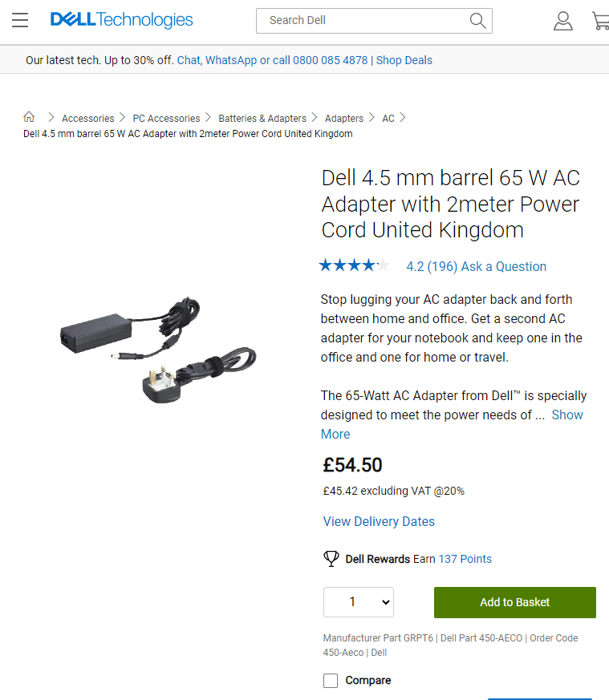Viewport: 609px width, 700px height.
Task: Expand the description with Show More
Action: coord(567,415)
